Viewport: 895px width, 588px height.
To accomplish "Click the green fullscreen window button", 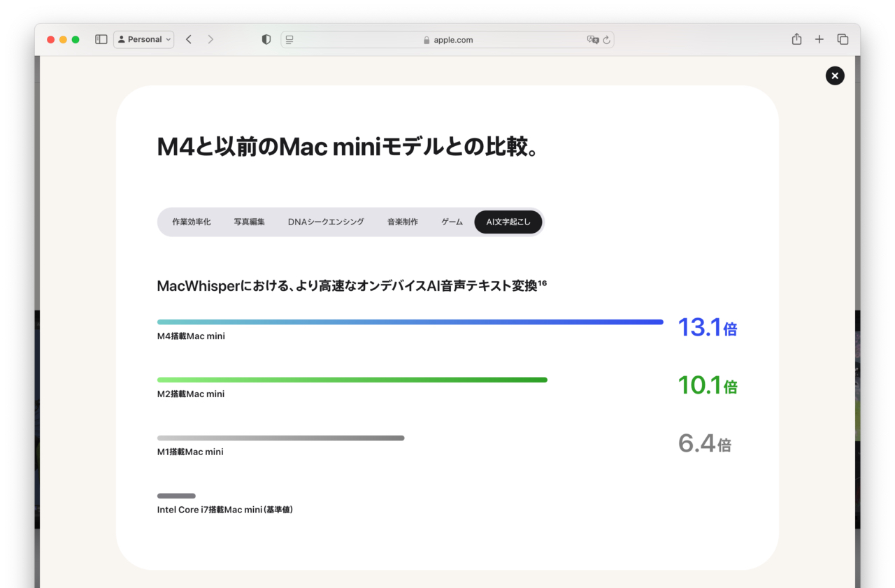I will [76, 40].
